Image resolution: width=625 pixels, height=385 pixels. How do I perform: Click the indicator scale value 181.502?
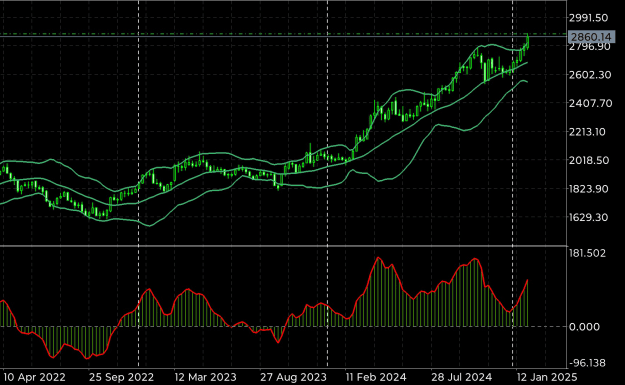click(587, 253)
